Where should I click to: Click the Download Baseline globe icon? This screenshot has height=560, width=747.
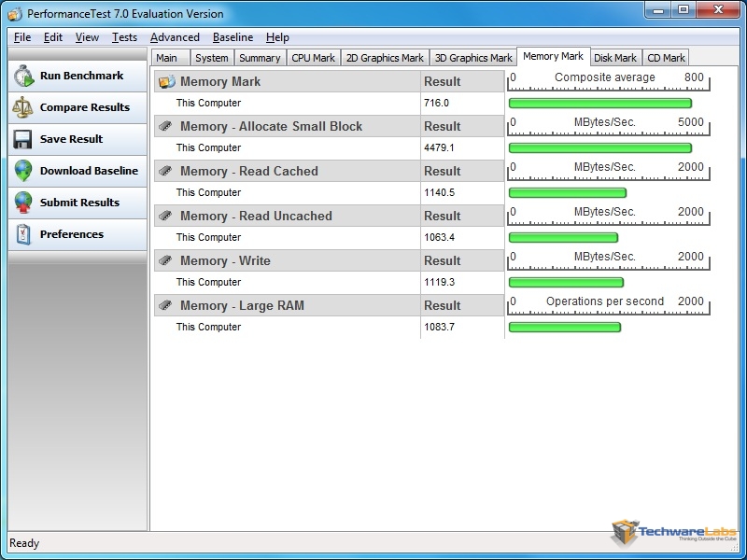pos(23,171)
